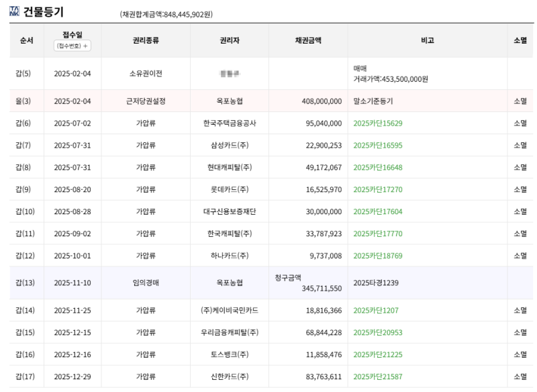The height and width of the screenshot is (392, 537).
Task: Click 소멸 status in the 옥포농협 408,000,000 row
Action: (520, 101)
